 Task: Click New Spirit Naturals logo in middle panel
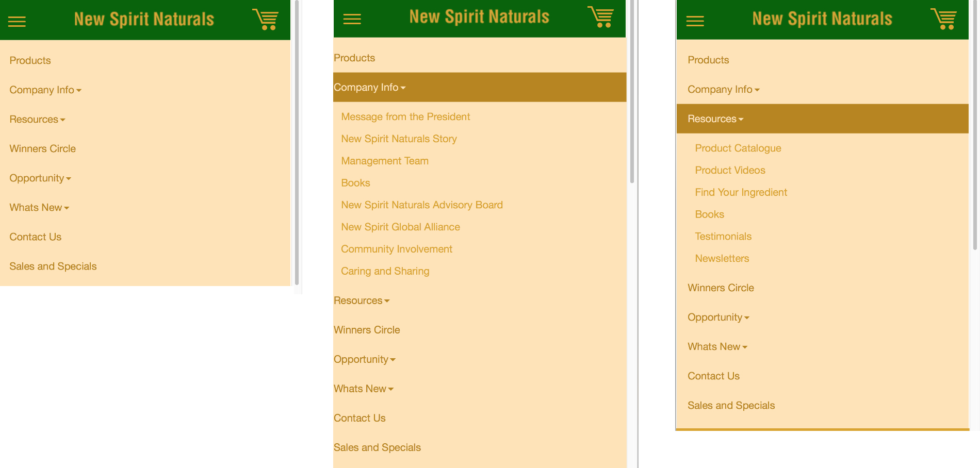pyautogui.click(x=479, y=17)
